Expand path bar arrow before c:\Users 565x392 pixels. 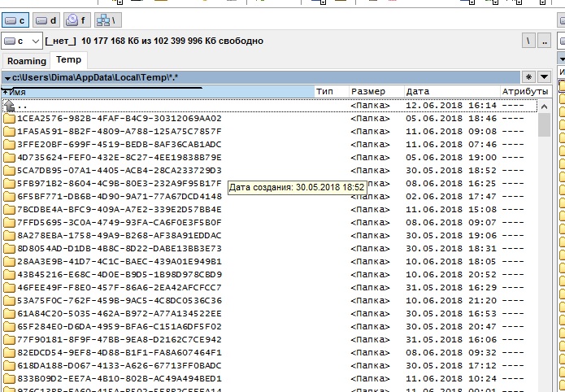coord(7,77)
